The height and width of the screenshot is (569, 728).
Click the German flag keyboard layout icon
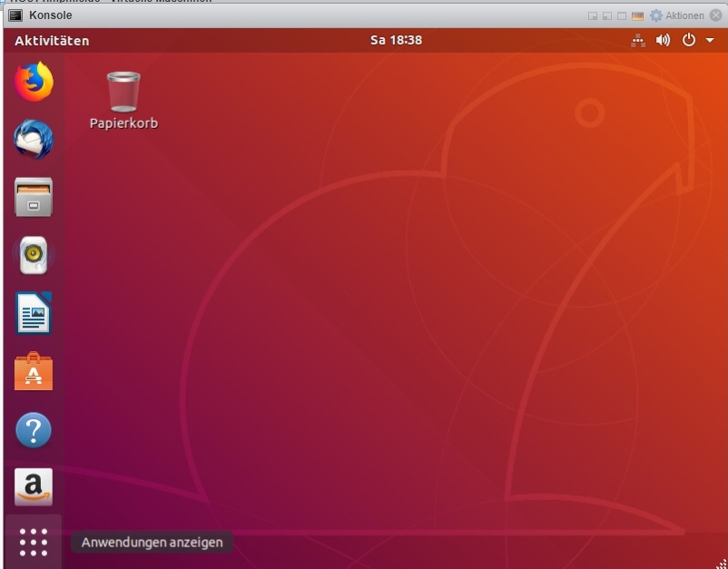tap(637, 16)
